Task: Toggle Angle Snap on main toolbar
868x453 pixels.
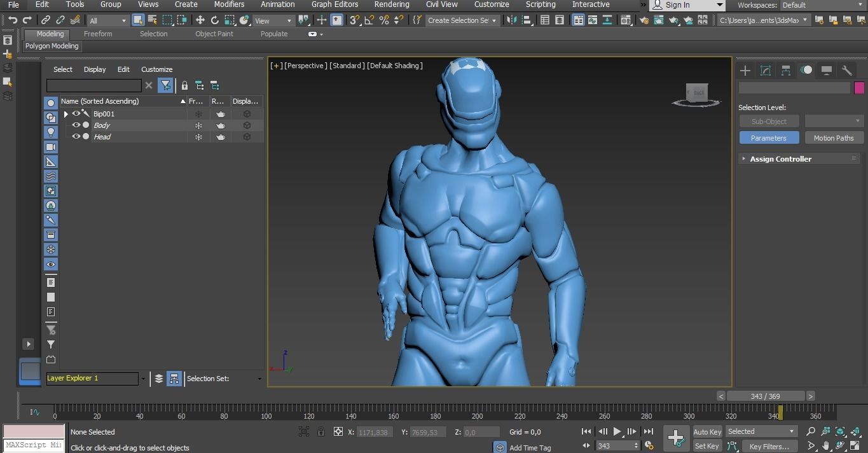Action: (369, 20)
